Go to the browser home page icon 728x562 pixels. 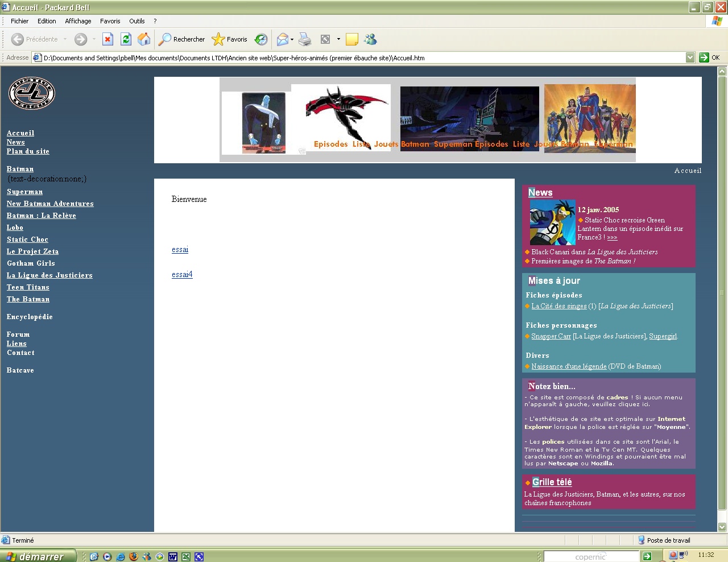[144, 39]
